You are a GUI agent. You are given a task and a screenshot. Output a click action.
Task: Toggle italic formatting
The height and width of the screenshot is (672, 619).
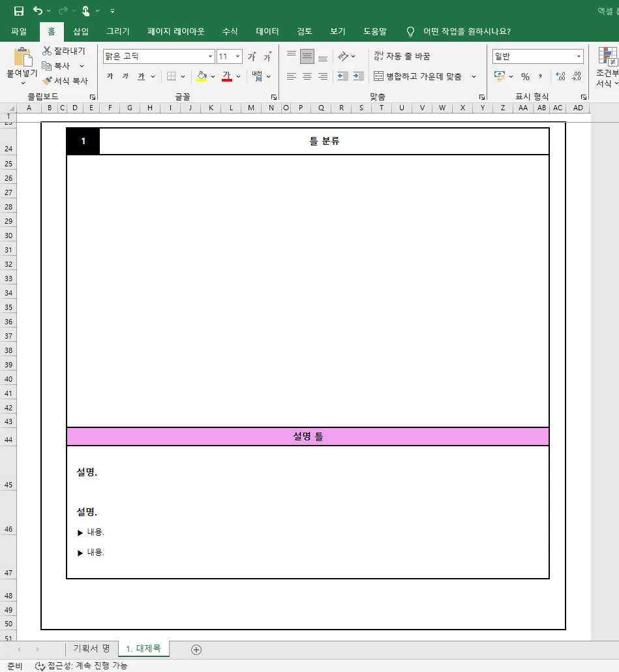coord(125,76)
